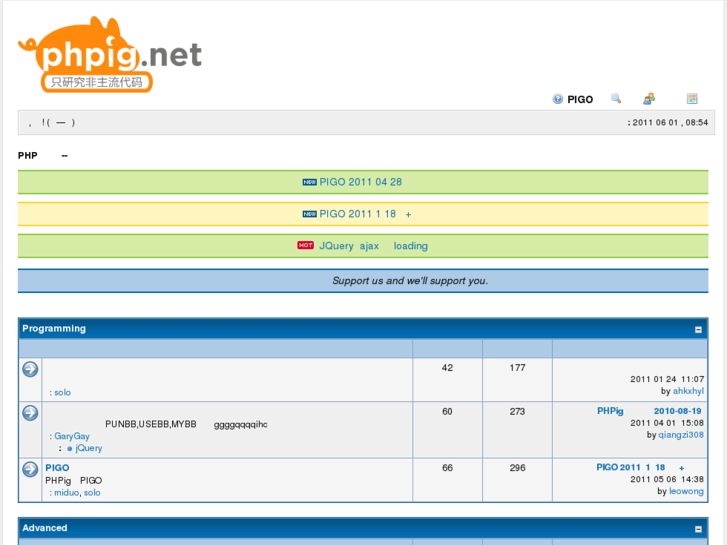Open last post PHPig 2010-08-19
727x545 pixels.
(649, 411)
